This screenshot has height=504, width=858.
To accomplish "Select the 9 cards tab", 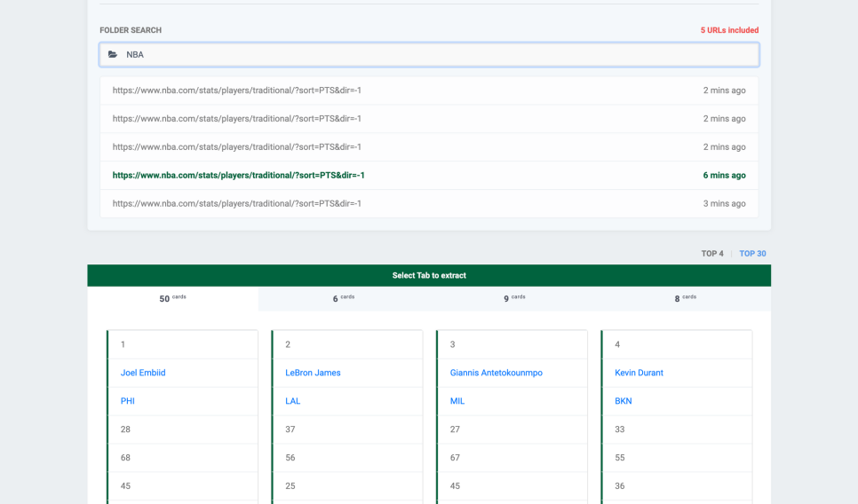I will [514, 298].
